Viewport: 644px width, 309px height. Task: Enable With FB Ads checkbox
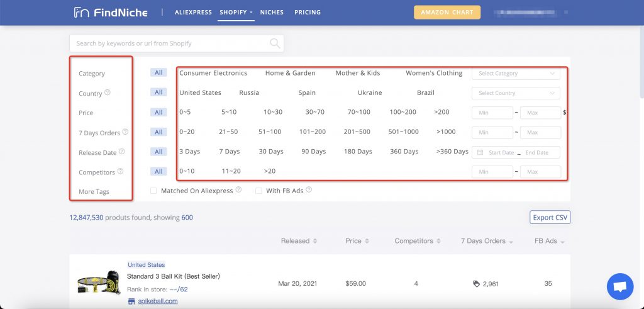click(x=258, y=191)
